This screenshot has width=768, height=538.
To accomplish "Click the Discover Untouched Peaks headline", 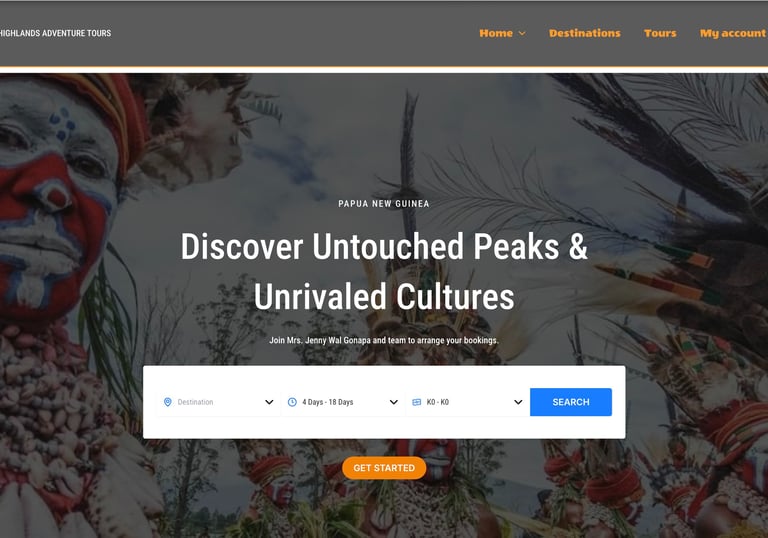I will 384,271.
